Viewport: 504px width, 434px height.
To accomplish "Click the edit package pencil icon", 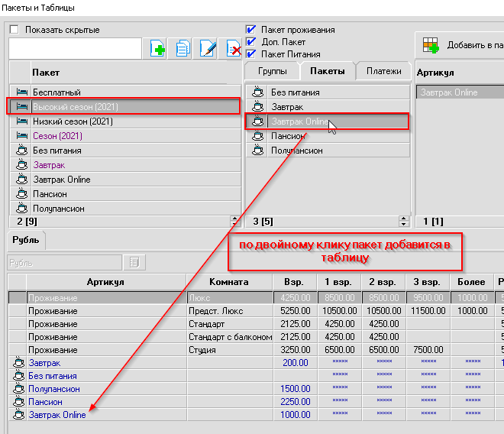I will (208, 49).
